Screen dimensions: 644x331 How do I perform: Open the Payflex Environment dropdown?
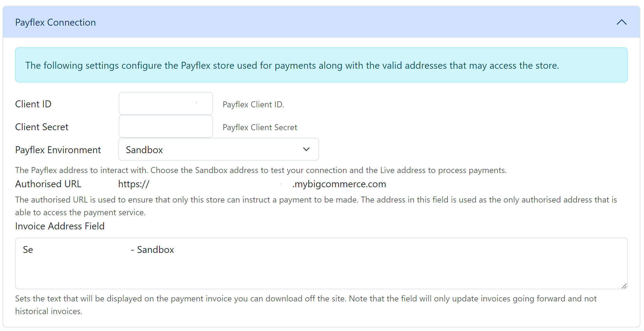[x=218, y=149]
